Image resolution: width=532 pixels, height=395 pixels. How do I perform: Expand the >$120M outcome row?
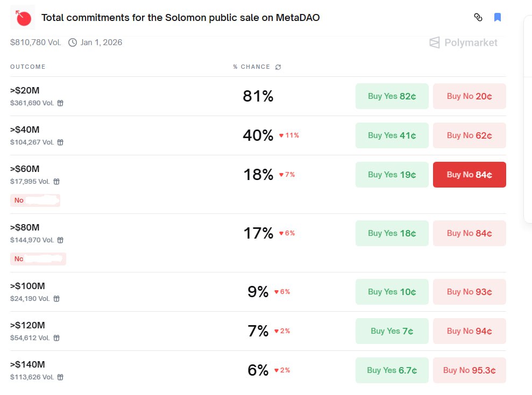click(x=258, y=331)
